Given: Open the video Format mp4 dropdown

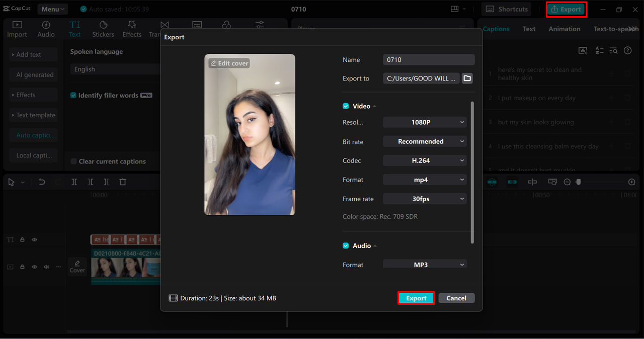Looking at the screenshot, I should click(425, 180).
